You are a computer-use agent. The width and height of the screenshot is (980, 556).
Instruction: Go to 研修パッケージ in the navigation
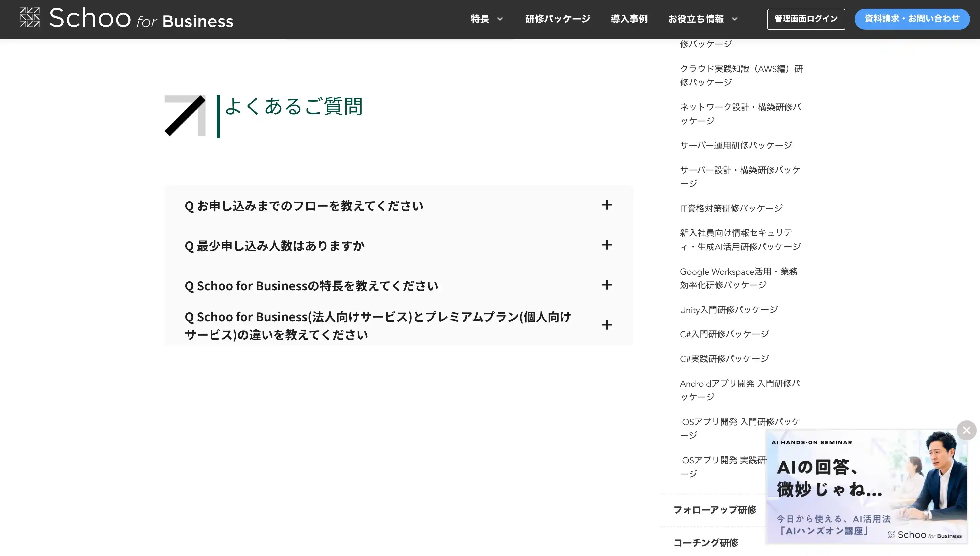557,19
